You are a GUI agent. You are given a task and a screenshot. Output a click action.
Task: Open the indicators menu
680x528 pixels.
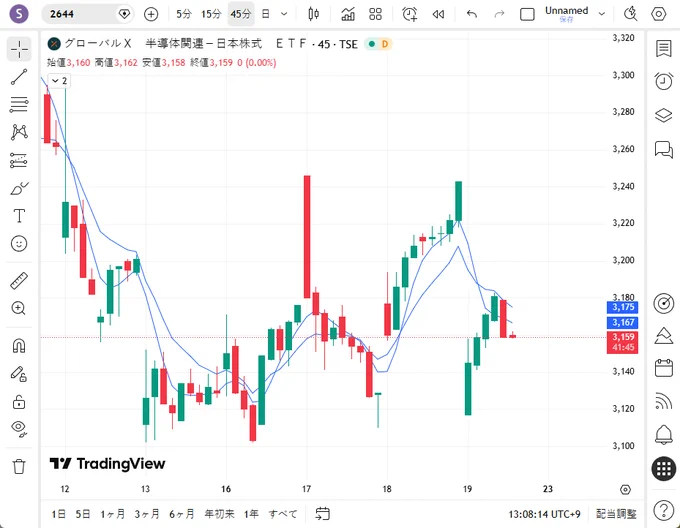tap(348, 14)
